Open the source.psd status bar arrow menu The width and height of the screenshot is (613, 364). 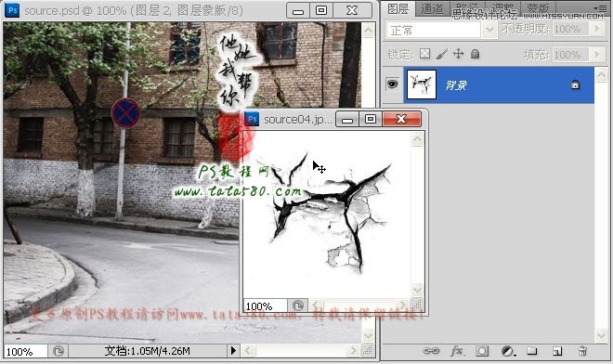tap(233, 350)
